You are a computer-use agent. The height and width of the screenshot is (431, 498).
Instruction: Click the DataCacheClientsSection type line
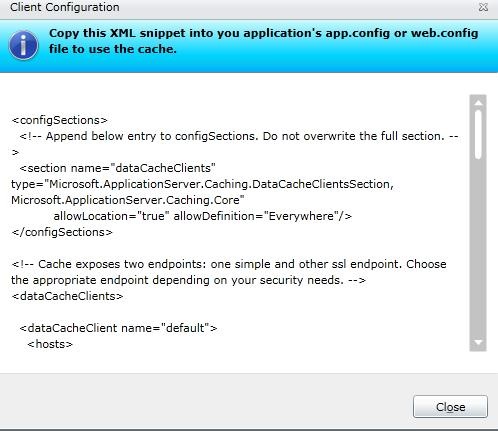click(x=202, y=184)
